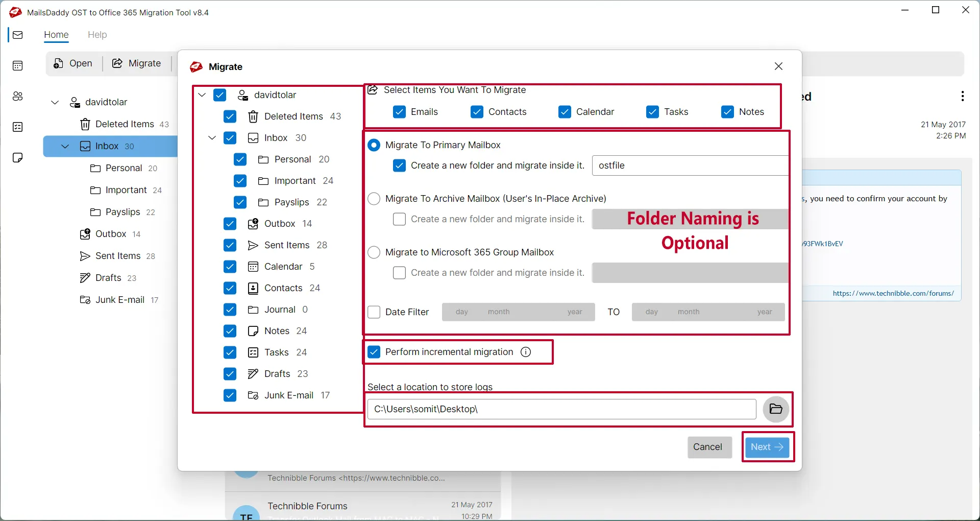
Task: Collapse the davidtolar tree in Migrate dialog
Action: point(202,95)
